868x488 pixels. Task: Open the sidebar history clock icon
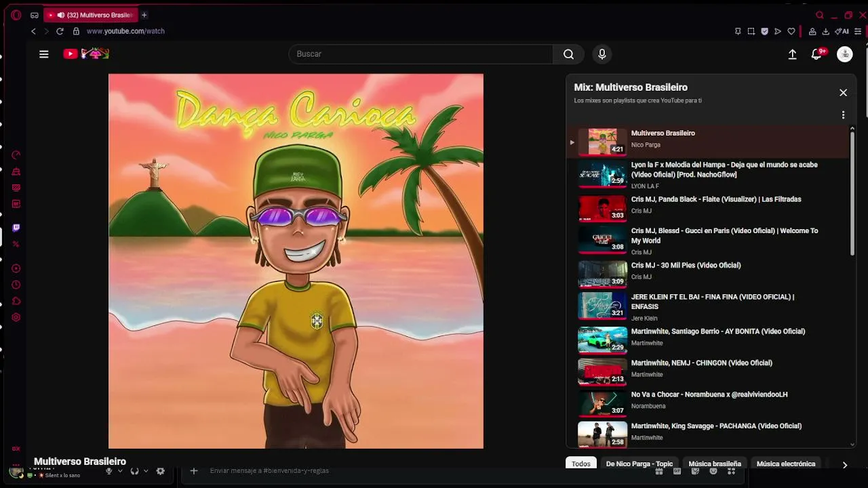[x=16, y=285]
